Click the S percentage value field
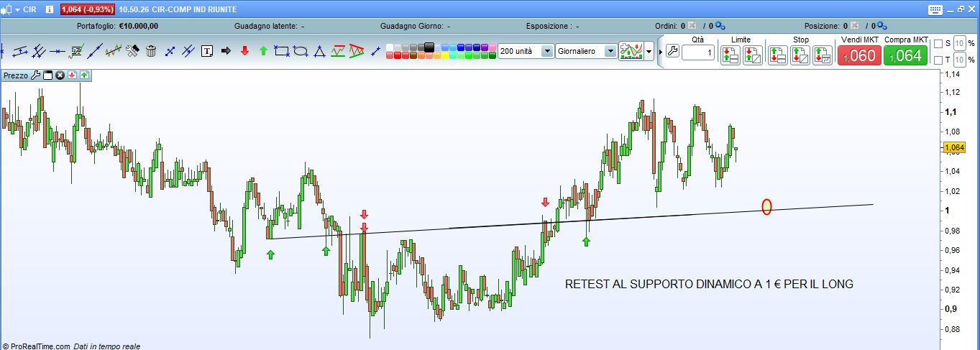 958,43
